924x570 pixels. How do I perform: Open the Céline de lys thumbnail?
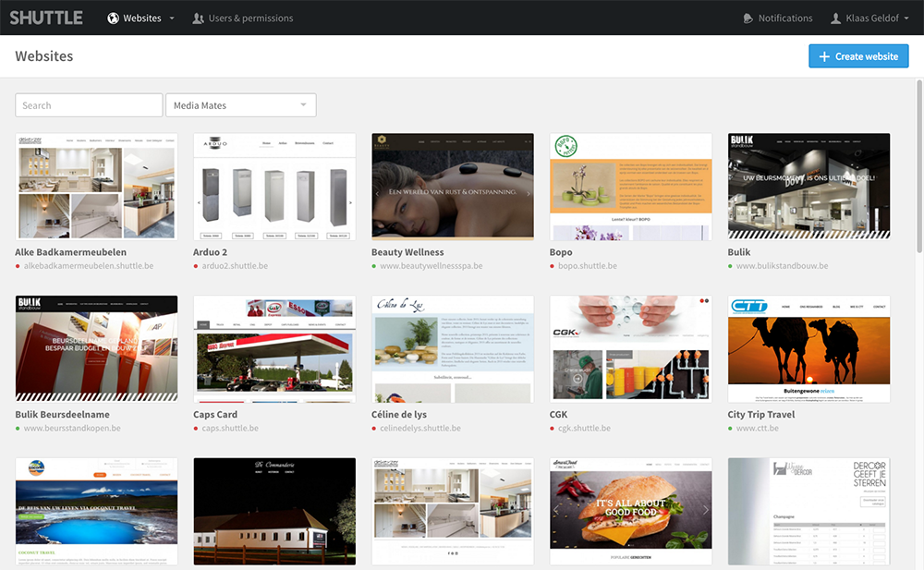click(453, 349)
